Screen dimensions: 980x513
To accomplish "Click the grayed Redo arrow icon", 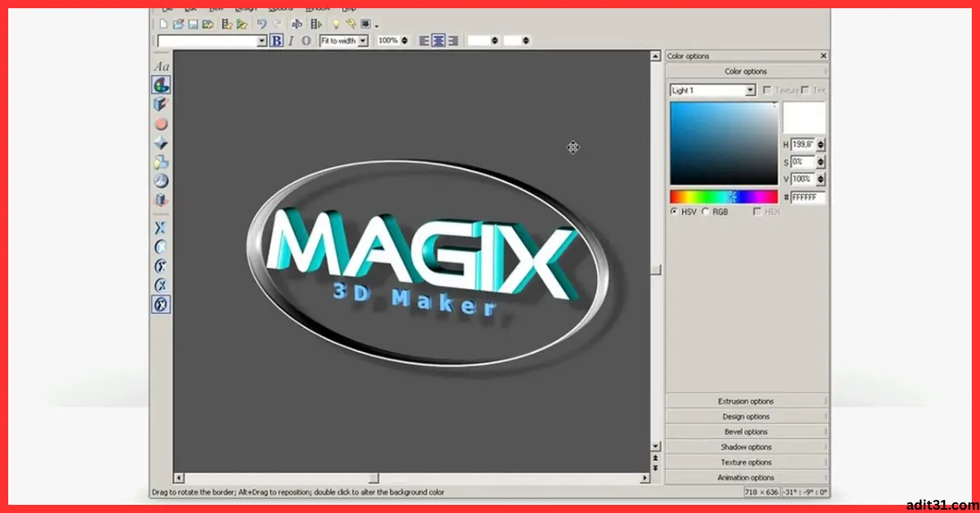I will [x=276, y=24].
